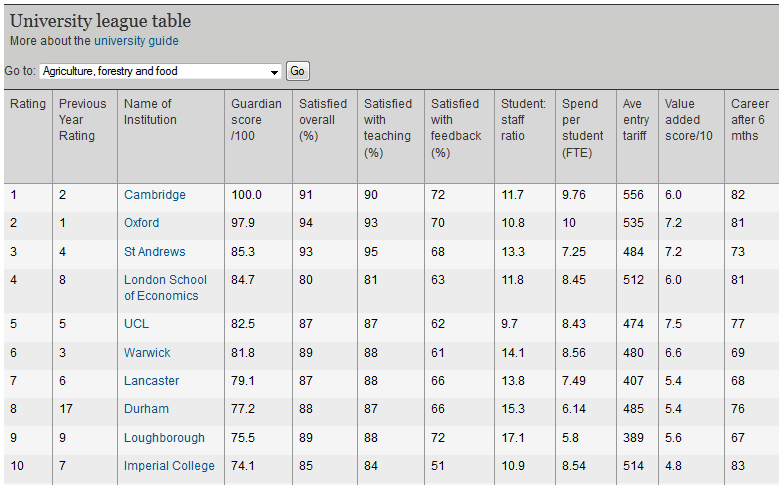Image resolution: width=783 pixels, height=485 pixels.
Task: Click the Career after 6 mths header
Action: tap(750, 119)
